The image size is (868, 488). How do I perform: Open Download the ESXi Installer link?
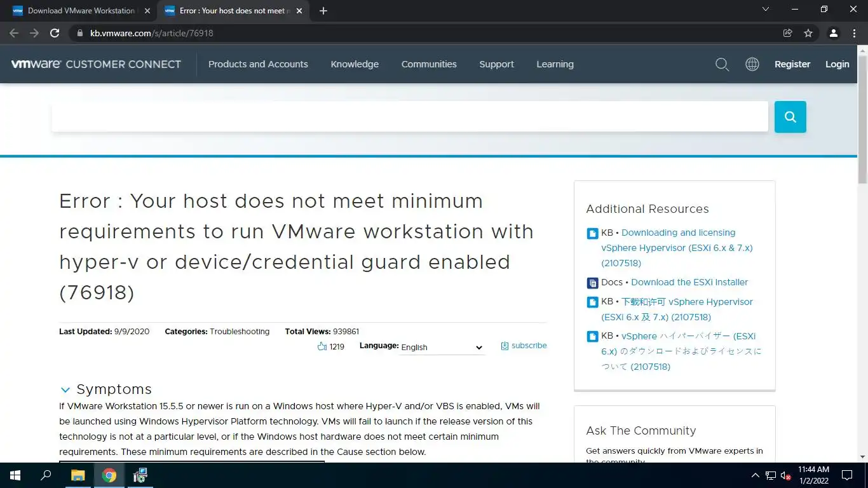coord(689,282)
